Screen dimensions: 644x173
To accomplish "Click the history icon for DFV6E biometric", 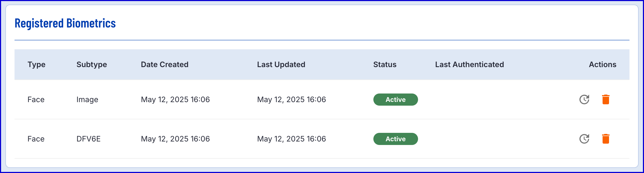I will pos(584,139).
